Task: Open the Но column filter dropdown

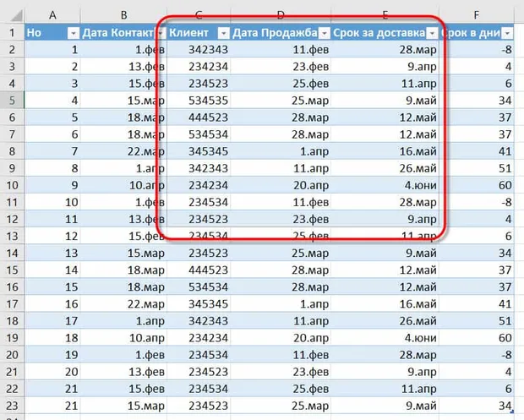Action: pyautogui.click(x=74, y=33)
